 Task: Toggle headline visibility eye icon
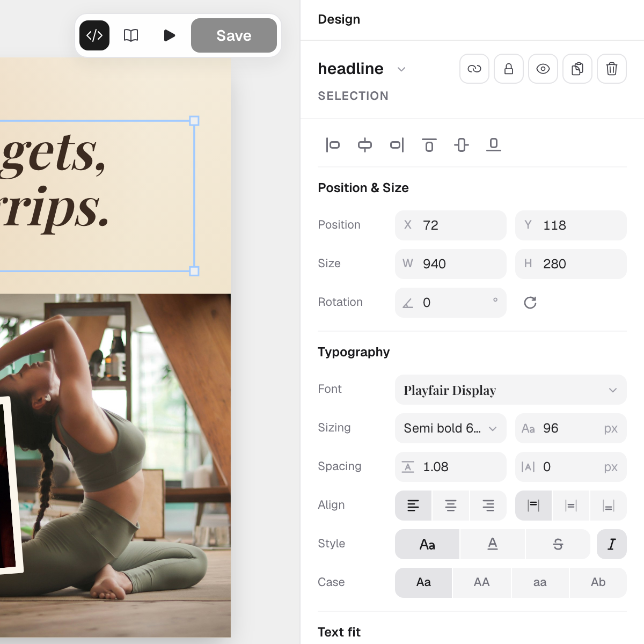coord(543,69)
